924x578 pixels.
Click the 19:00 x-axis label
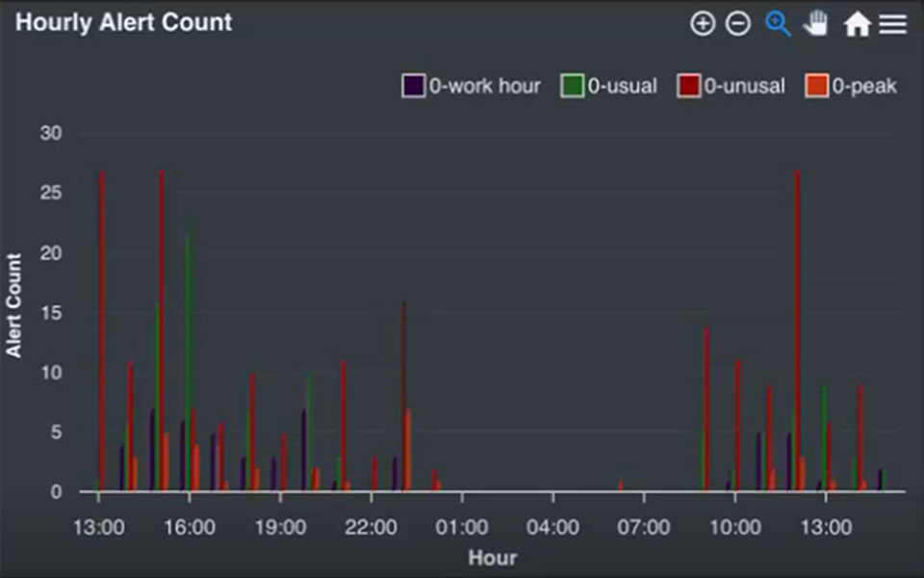point(280,527)
